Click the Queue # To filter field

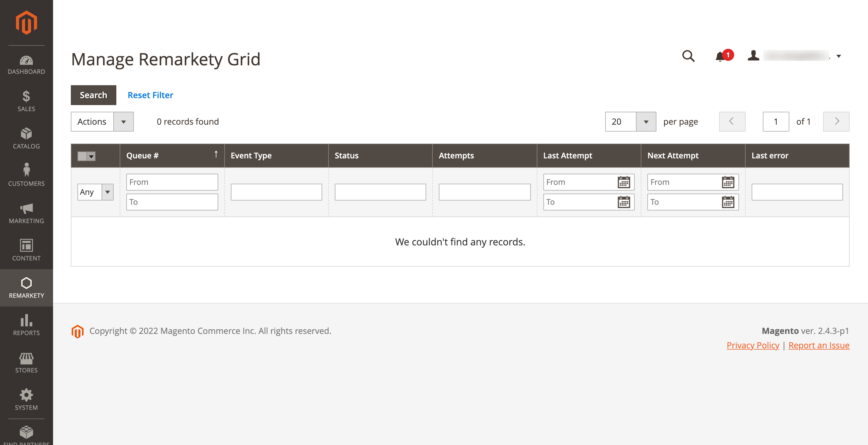click(172, 202)
